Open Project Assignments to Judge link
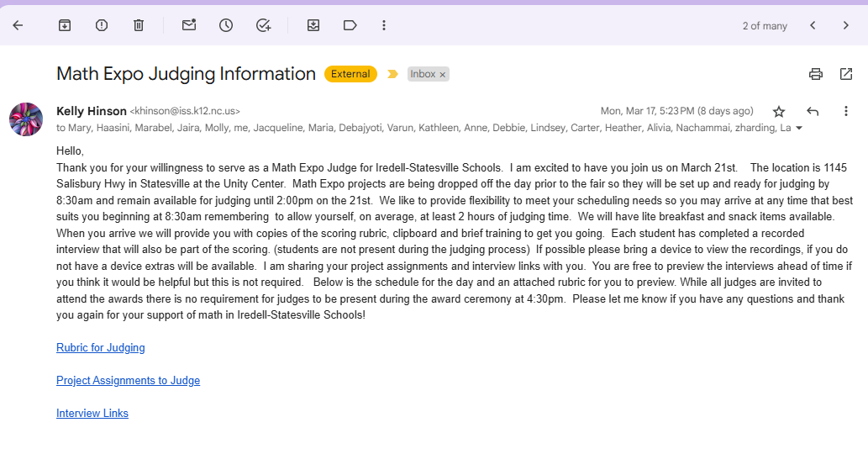The width and height of the screenshot is (868, 454). point(128,381)
